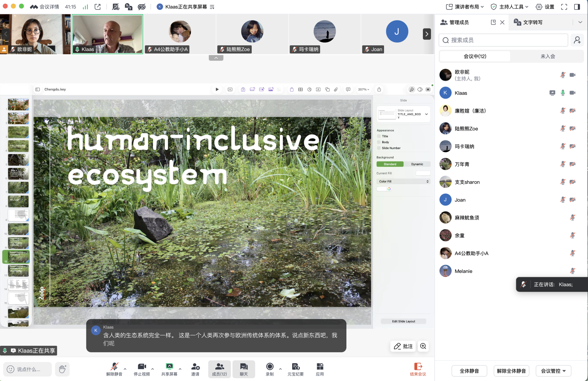The image size is (588, 381).
Task: Toggle 停止视频 camera button
Action: [x=142, y=369]
